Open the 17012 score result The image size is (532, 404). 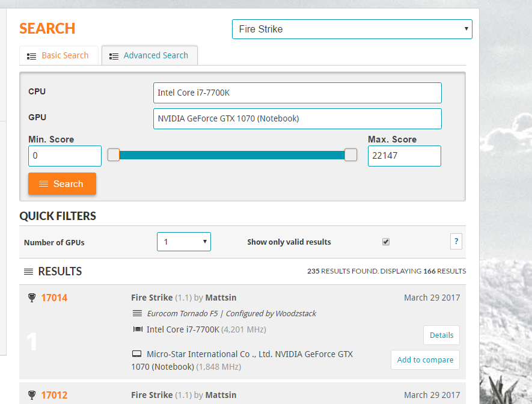click(54, 395)
